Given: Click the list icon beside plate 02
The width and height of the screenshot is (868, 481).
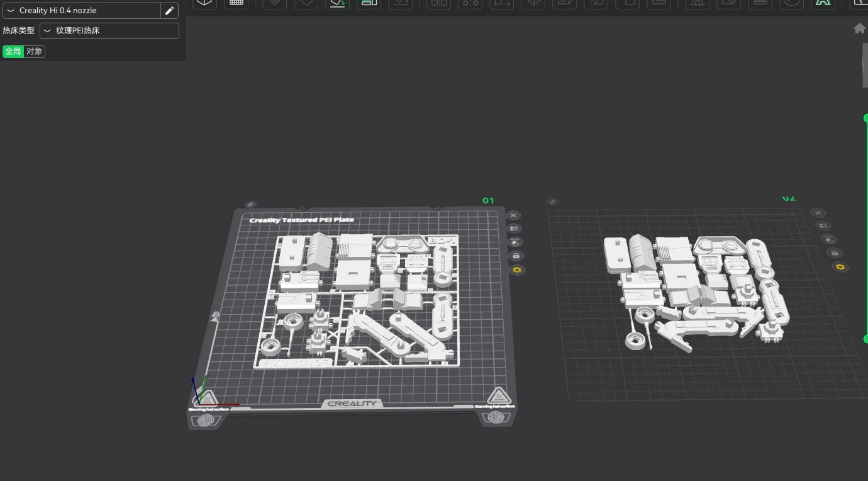Looking at the screenshot, I should click(x=823, y=225).
